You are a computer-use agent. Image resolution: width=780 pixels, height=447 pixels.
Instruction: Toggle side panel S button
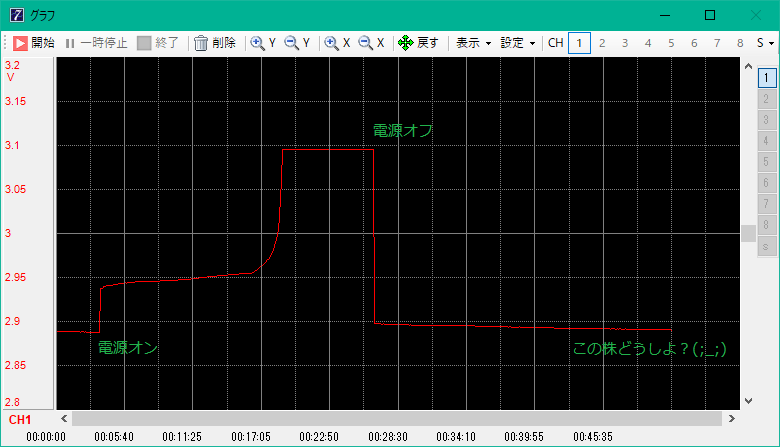767,246
